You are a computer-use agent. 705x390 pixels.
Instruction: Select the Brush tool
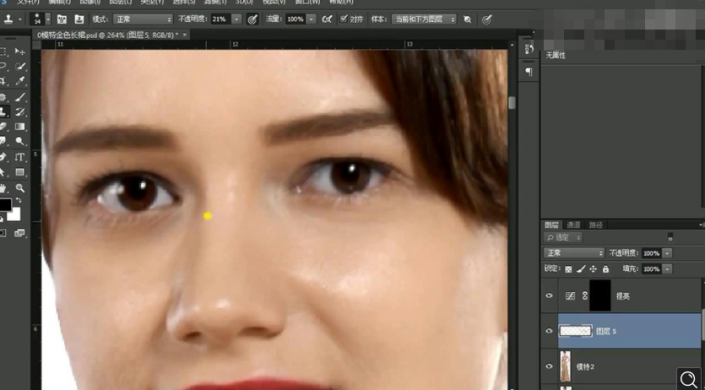click(20, 97)
